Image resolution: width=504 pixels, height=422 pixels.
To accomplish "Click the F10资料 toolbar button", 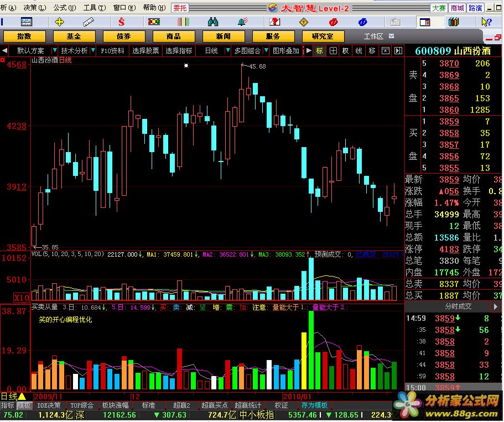I will pos(112,50).
